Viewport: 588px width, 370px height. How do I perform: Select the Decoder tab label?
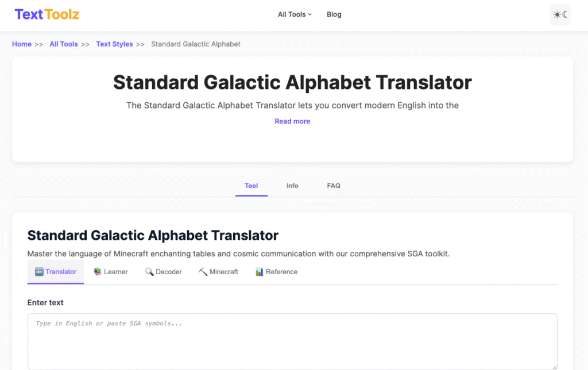[x=168, y=271]
